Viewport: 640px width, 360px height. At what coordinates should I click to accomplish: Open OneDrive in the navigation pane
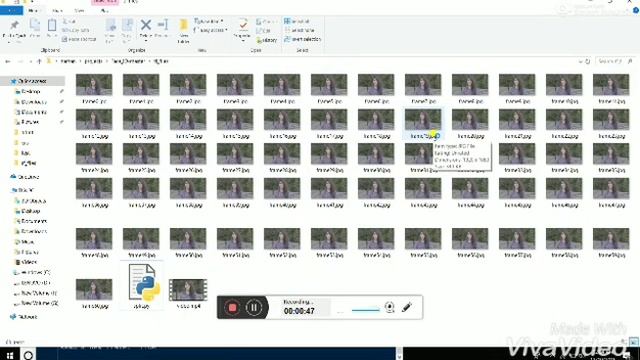[28, 177]
